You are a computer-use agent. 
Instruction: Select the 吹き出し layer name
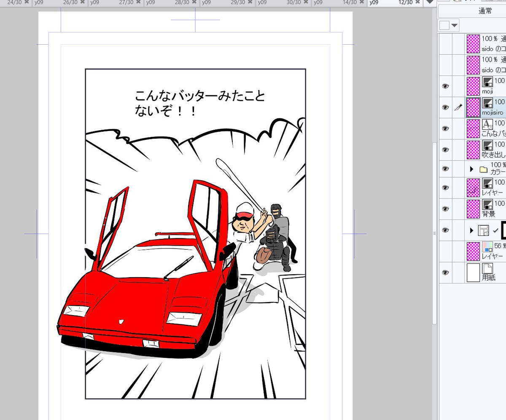(494, 155)
